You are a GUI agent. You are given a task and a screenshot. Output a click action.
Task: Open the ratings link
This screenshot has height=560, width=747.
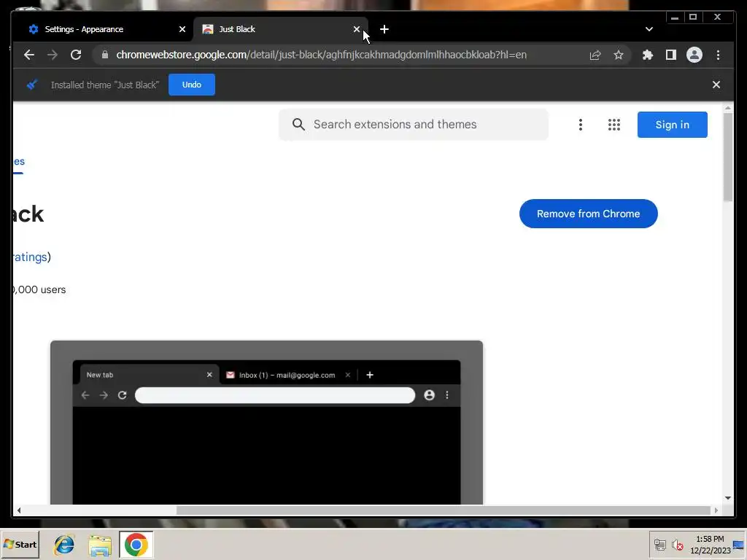point(30,257)
